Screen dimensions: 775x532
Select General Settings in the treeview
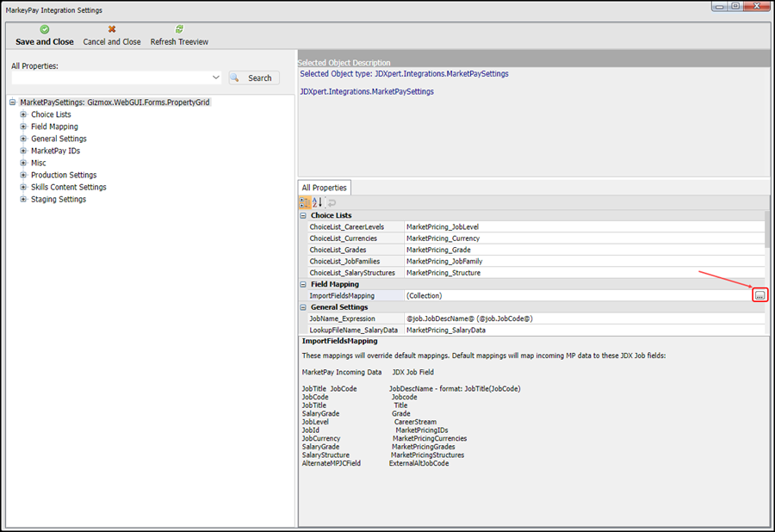click(x=59, y=139)
